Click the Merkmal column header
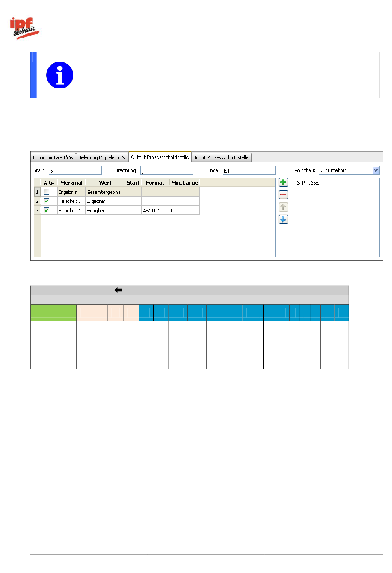 (x=71, y=183)
